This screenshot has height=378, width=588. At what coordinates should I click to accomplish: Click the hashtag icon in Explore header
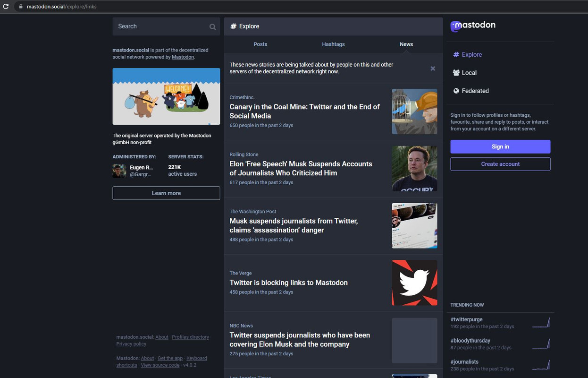pos(233,26)
